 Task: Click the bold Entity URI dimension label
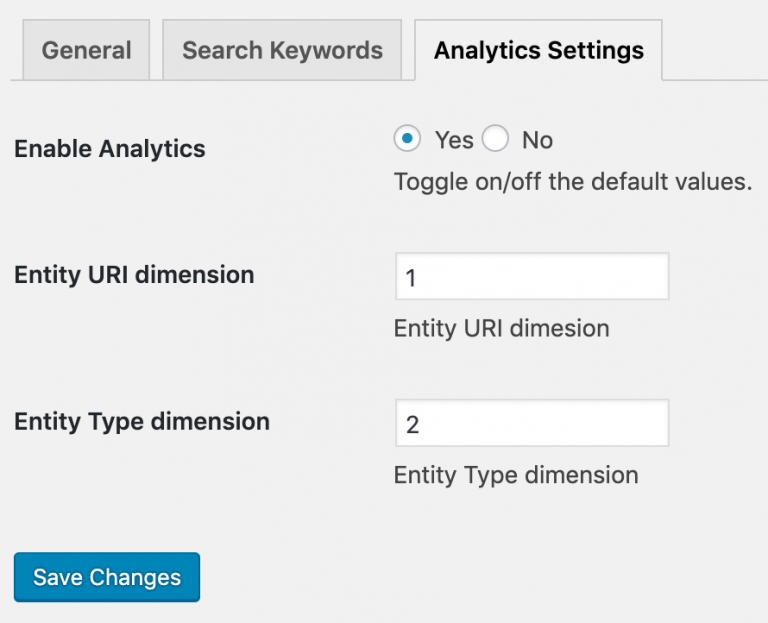pyautogui.click(x=134, y=274)
